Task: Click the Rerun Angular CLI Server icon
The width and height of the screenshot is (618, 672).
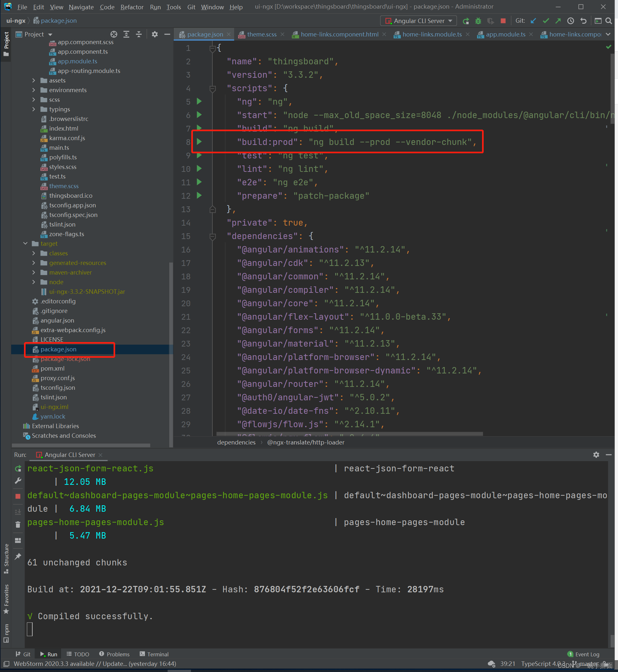Action: click(465, 21)
